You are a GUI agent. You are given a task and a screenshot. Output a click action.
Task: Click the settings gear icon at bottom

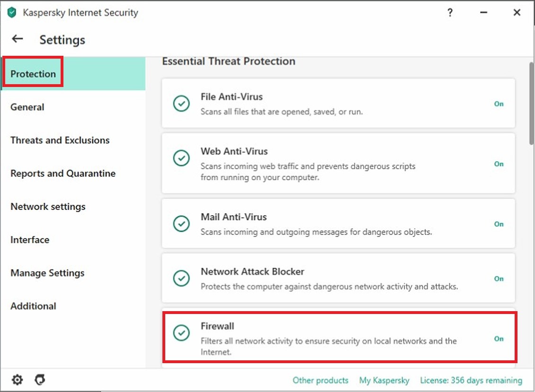pos(18,380)
